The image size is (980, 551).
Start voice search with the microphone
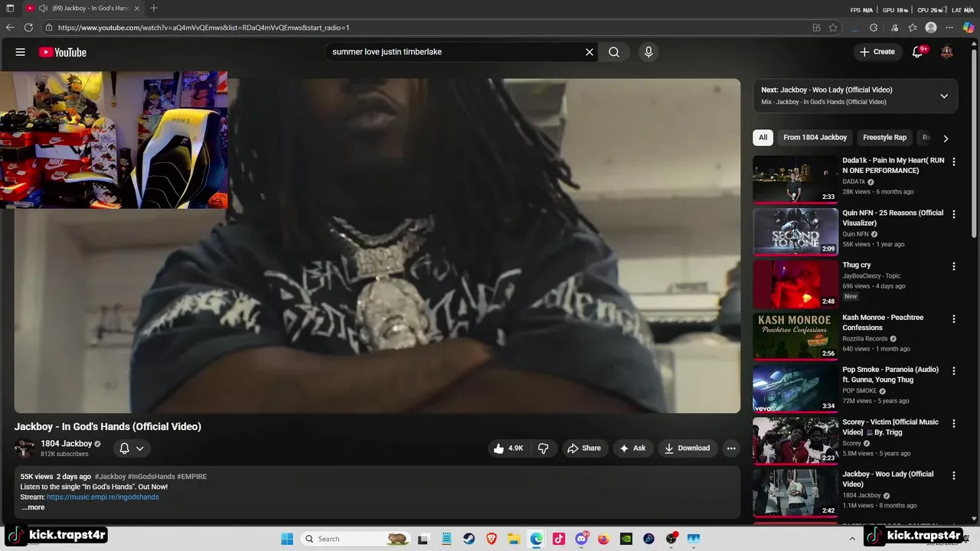(x=648, y=52)
